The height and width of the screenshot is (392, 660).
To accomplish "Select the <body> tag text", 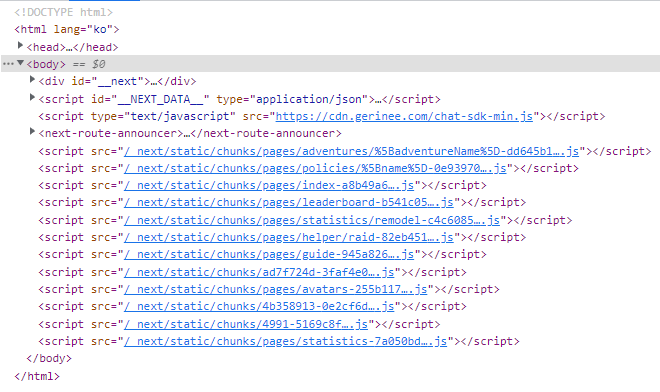I will pos(46,64).
